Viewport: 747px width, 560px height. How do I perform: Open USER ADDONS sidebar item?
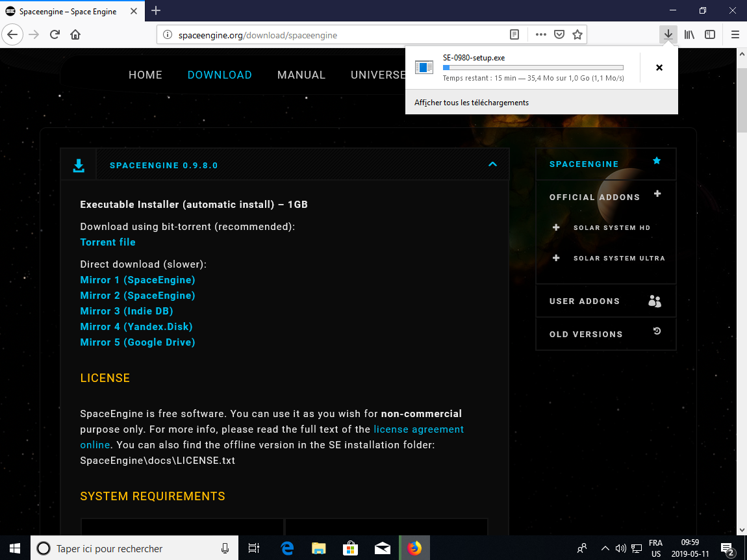tap(585, 301)
